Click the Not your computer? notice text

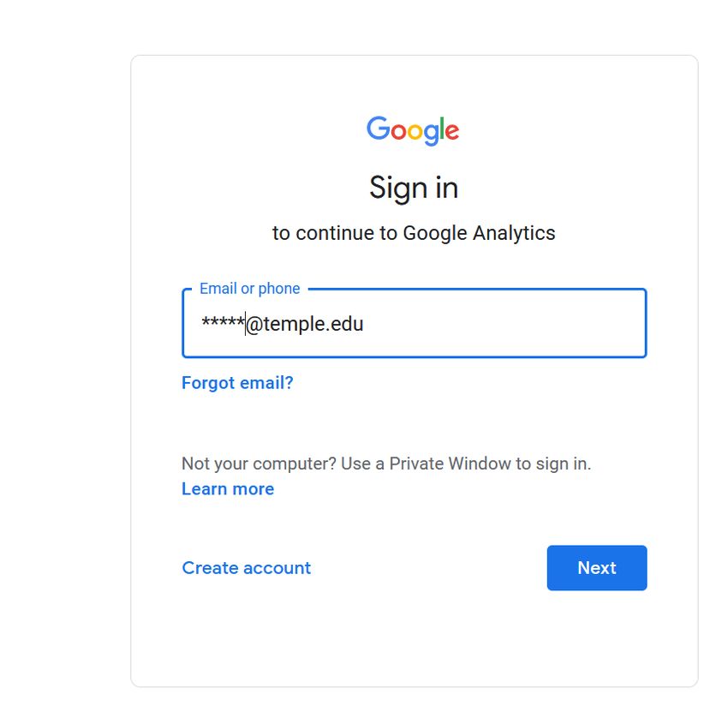pos(386,464)
